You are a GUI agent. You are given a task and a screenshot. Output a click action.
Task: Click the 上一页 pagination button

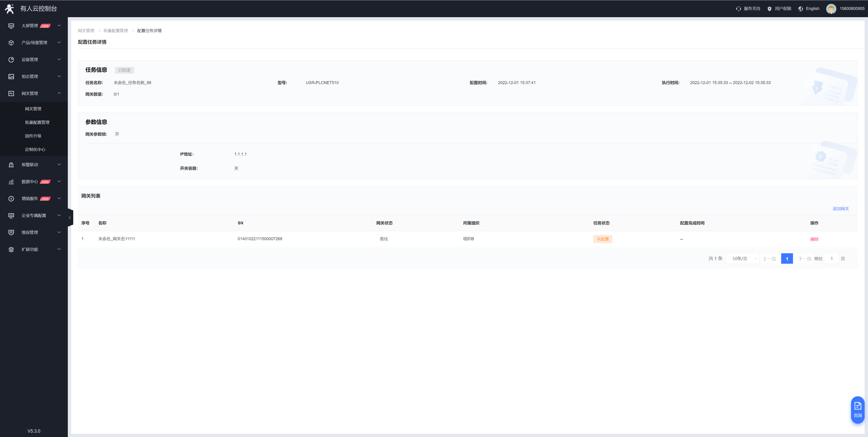769,259
